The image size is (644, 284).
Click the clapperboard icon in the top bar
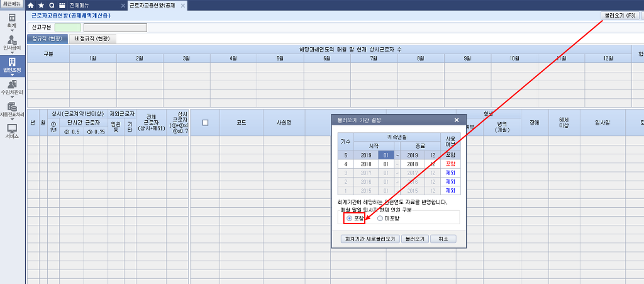tap(62, 6)
